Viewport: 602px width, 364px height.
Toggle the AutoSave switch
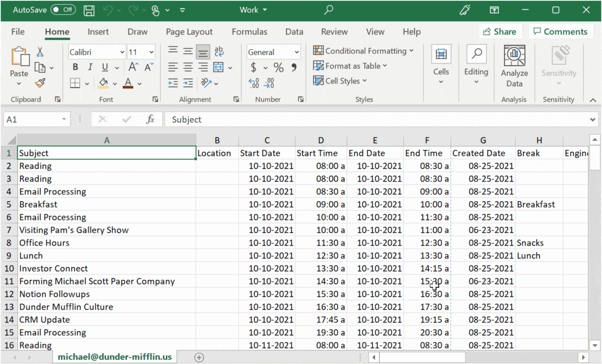pyautogui.click(x=63, y=10)
